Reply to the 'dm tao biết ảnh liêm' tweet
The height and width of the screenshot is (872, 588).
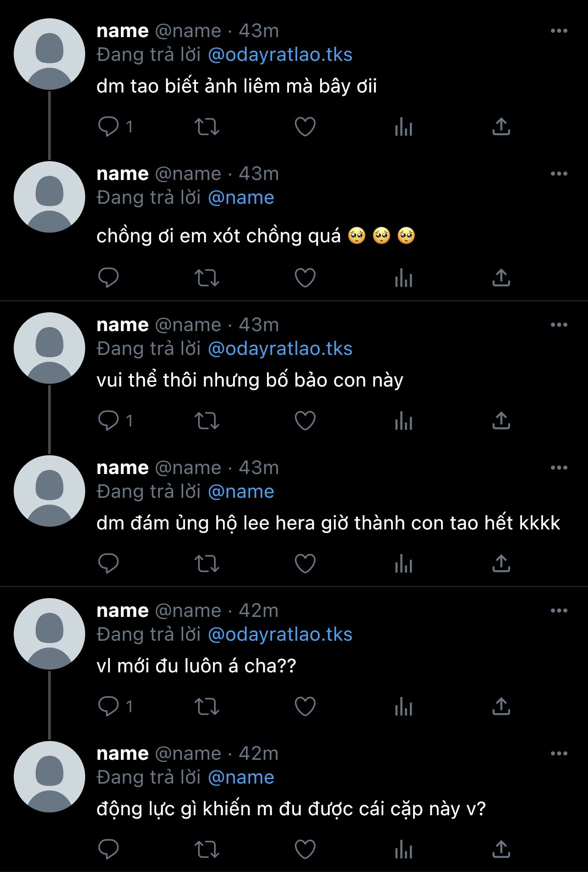(109, 126)
